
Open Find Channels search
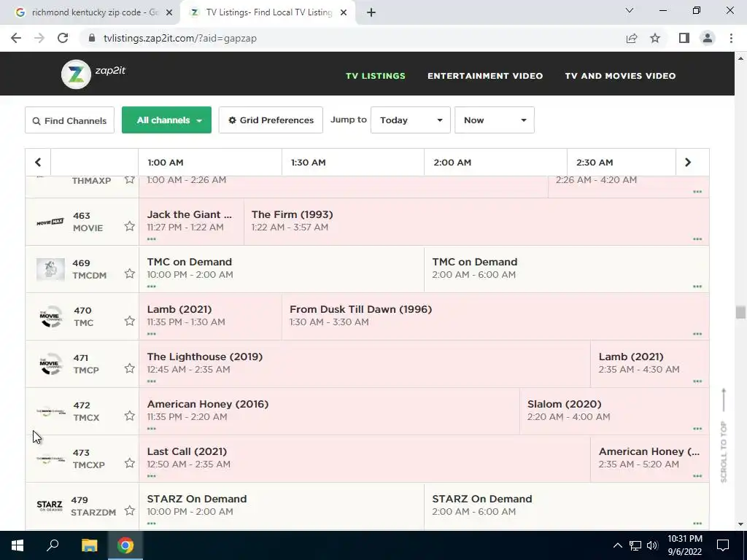[x=69, y=120]
